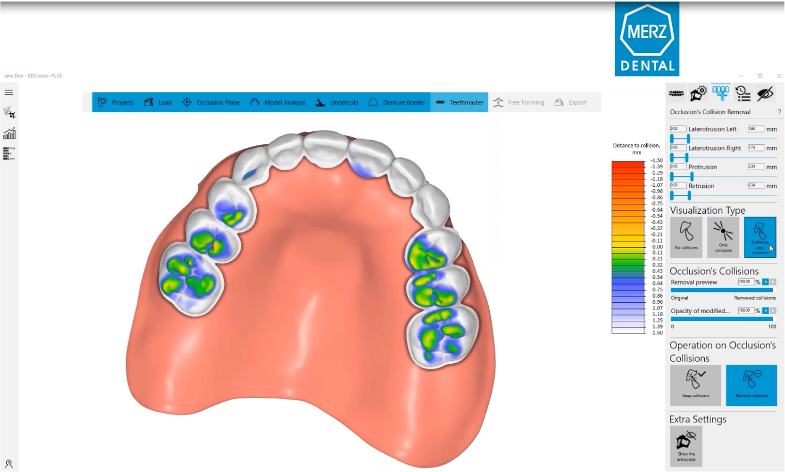
Task: Click the bar chart icon in left sidebar
Action: click(9, 133)
